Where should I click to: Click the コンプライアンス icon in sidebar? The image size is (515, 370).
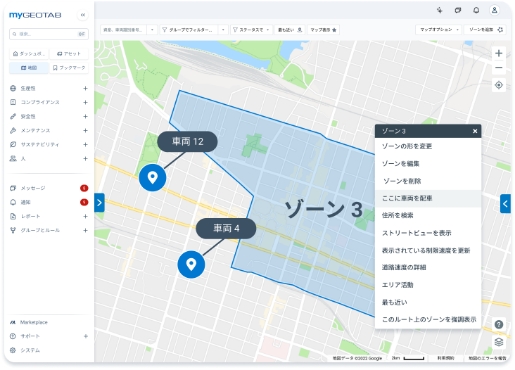[13, 102]
